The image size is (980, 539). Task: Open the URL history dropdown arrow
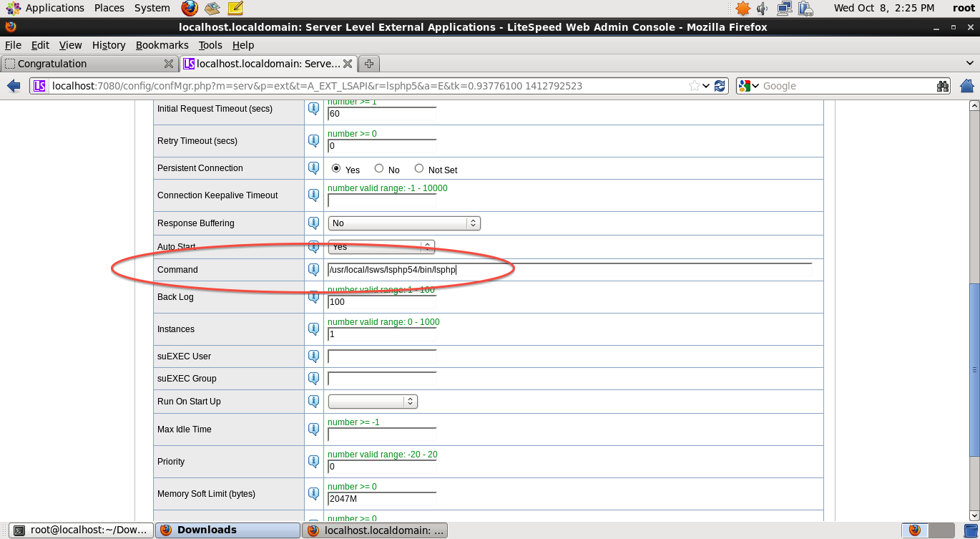(707, 86)
